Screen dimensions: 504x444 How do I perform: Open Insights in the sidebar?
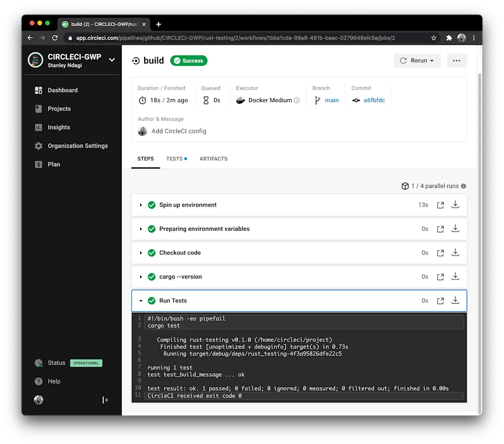(52, 127)
